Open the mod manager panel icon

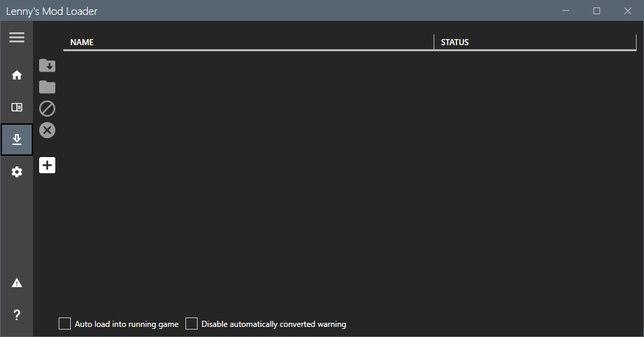tap(17, 107)
